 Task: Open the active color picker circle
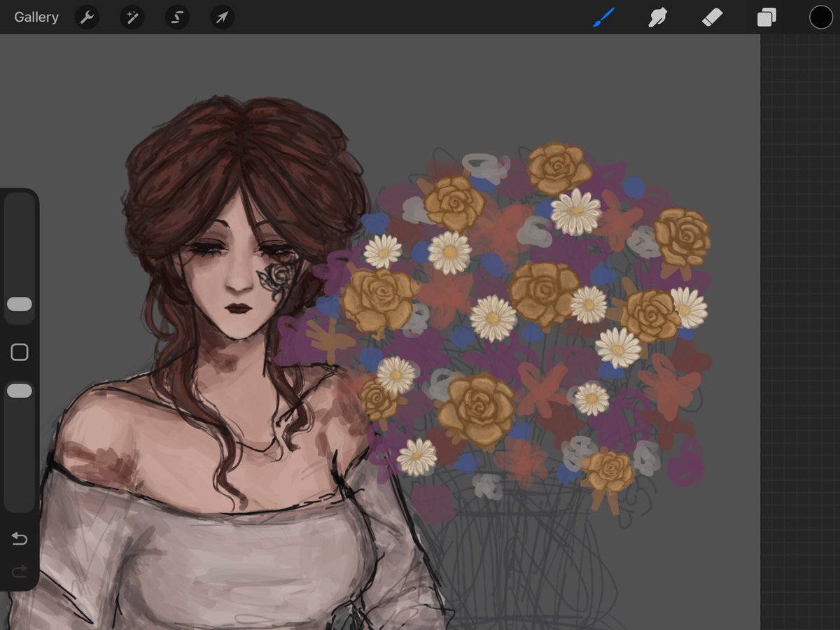tap(821, 17)
